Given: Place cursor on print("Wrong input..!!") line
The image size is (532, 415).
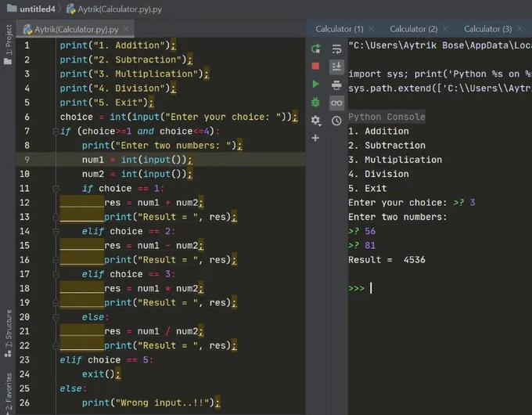Looking at the screenshot, I should coord(151,402).
